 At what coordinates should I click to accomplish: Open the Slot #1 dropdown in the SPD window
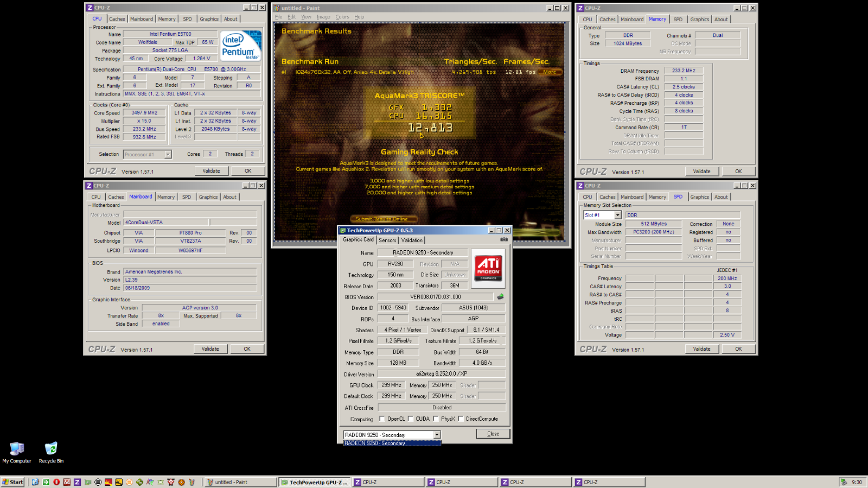[617, 216]
